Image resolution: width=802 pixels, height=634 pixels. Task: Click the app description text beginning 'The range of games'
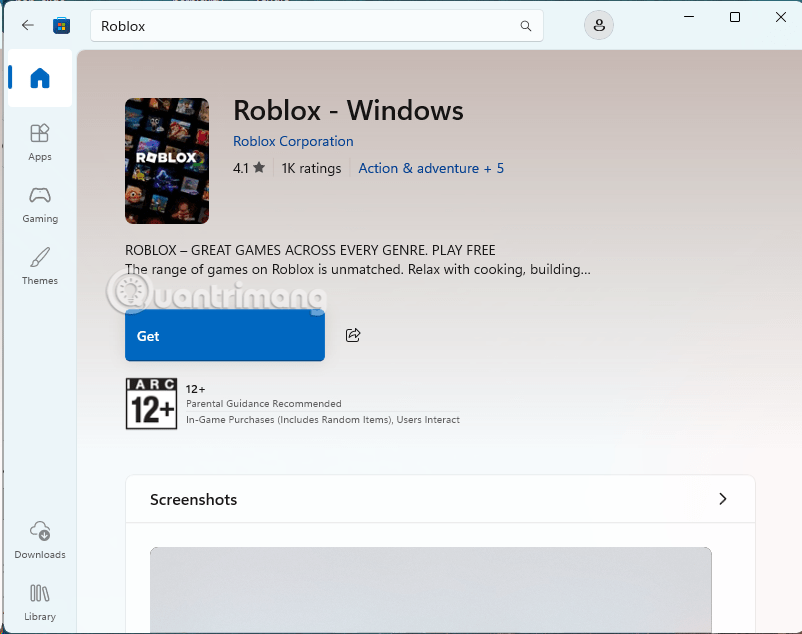point(358,269)
